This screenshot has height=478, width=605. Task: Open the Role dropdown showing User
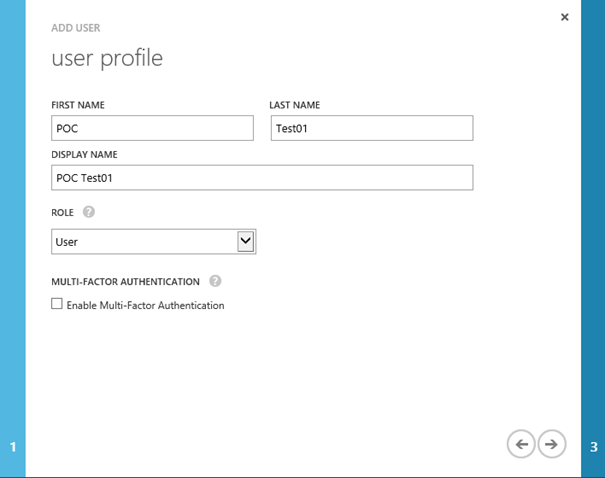click(144, 242)
